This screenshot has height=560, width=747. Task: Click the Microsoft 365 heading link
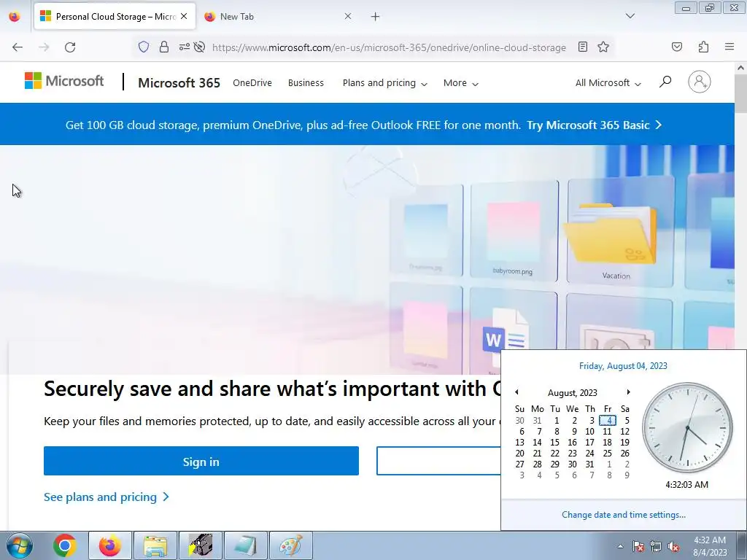click(x=179, y=83)
